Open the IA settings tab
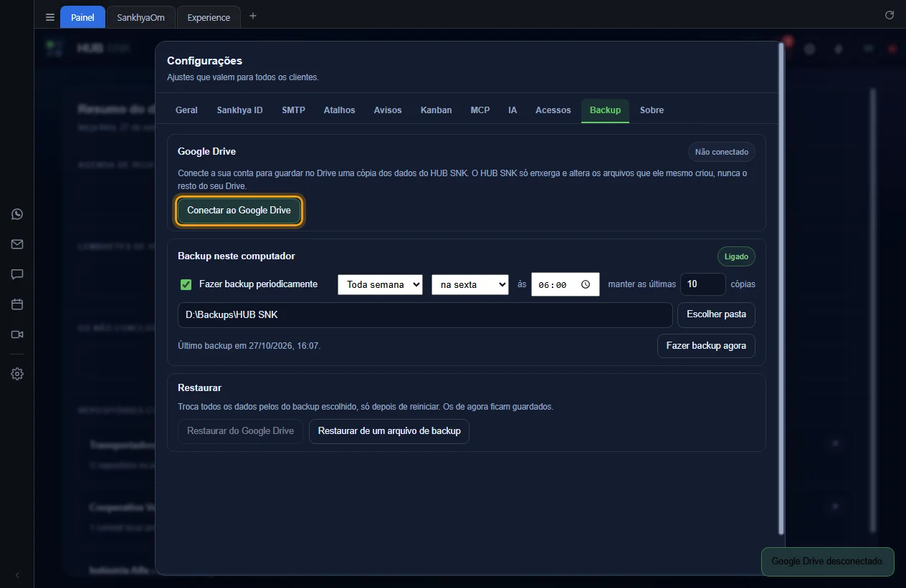The height and width of the screenshot is (588, 906). 512,110
